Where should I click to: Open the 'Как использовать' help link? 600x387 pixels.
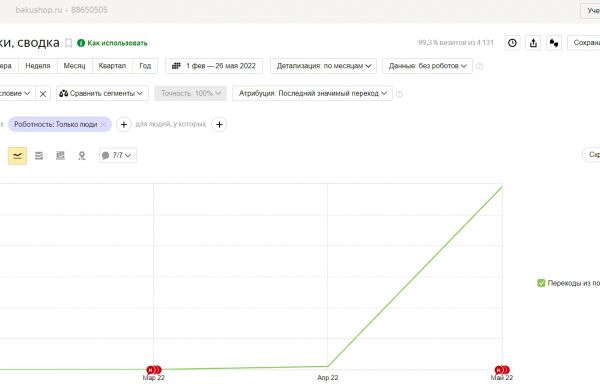pos(112,43)
